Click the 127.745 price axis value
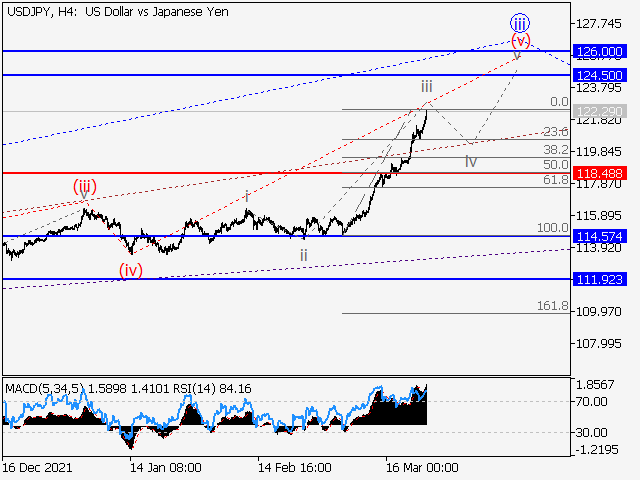The height and width of the screenshot is (480, 640). (x=598, y=24)
